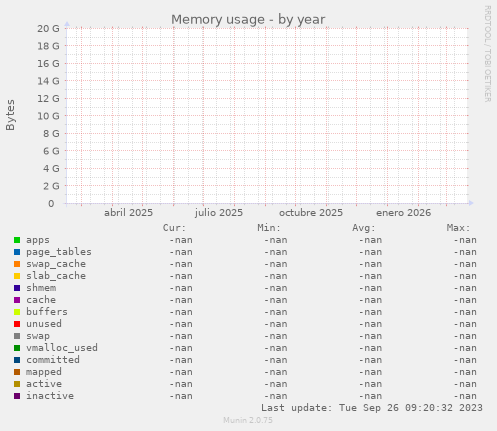Select the 'shmem' legend label
This screenshot has width=497, height=431.
click(x=41, y=288)
